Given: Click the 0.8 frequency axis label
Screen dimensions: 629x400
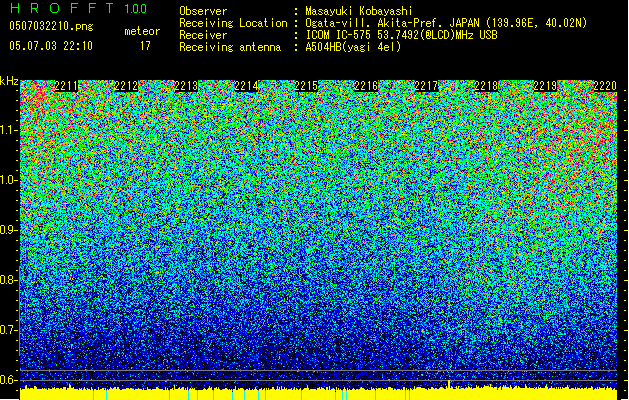Looking at the screenshot, I should 9,280.
